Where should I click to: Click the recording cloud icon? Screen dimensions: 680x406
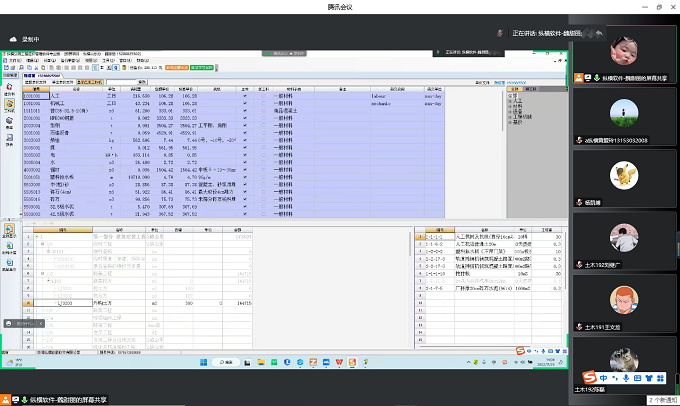[14, 39]
